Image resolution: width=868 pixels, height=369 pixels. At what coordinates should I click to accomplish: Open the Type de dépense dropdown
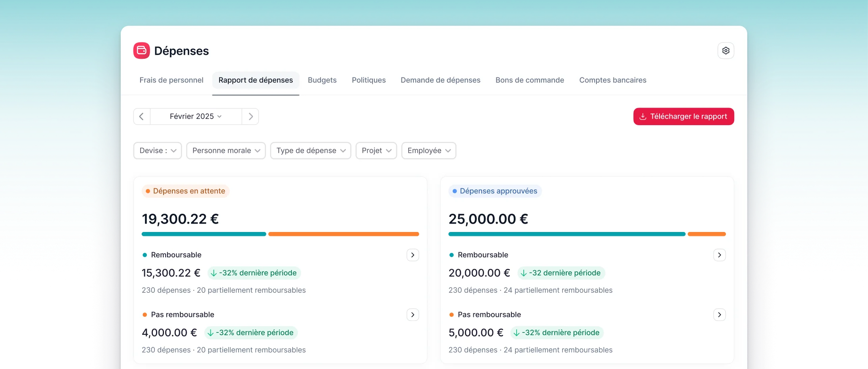click(x=311, y=151)
